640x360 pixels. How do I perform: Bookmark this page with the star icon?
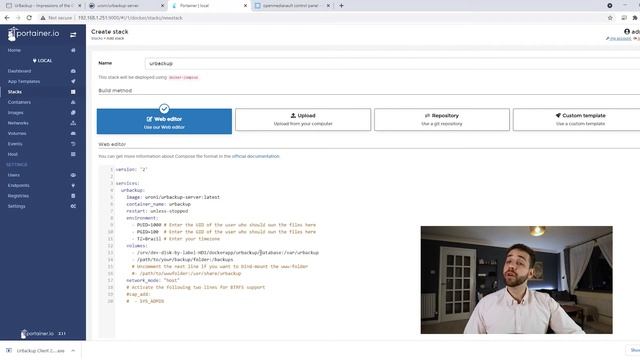click(x=610, y=18)
